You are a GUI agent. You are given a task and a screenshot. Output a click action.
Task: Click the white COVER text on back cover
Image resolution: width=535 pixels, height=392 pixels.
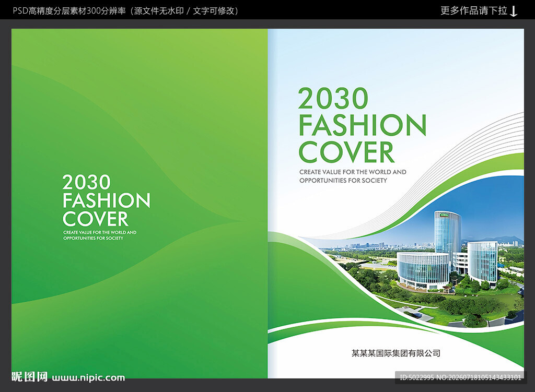(95, 219)
